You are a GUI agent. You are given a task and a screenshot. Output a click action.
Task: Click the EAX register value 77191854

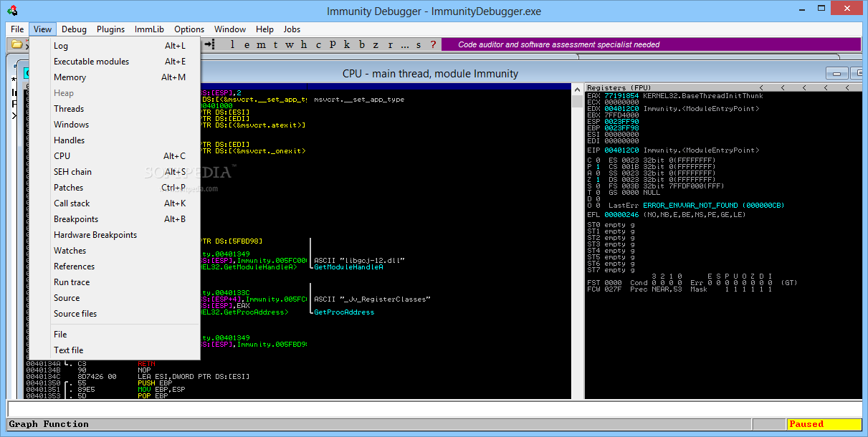click(x=621, y=95)
